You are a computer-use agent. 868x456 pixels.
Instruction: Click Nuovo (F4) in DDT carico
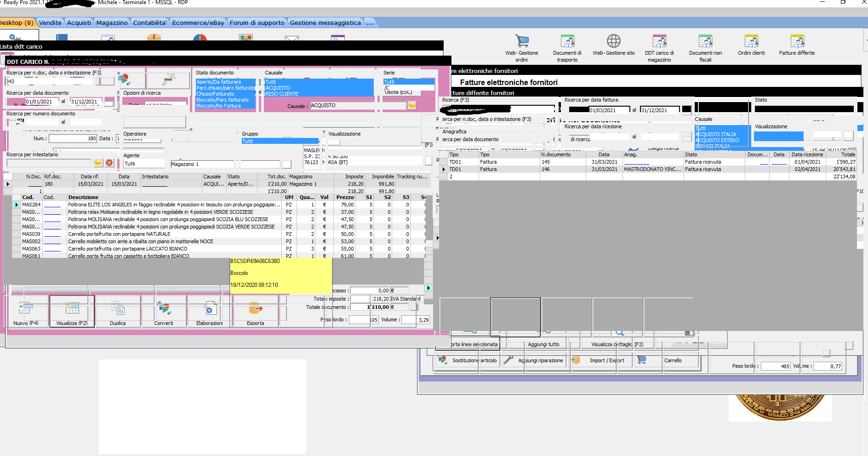[26, 311]
